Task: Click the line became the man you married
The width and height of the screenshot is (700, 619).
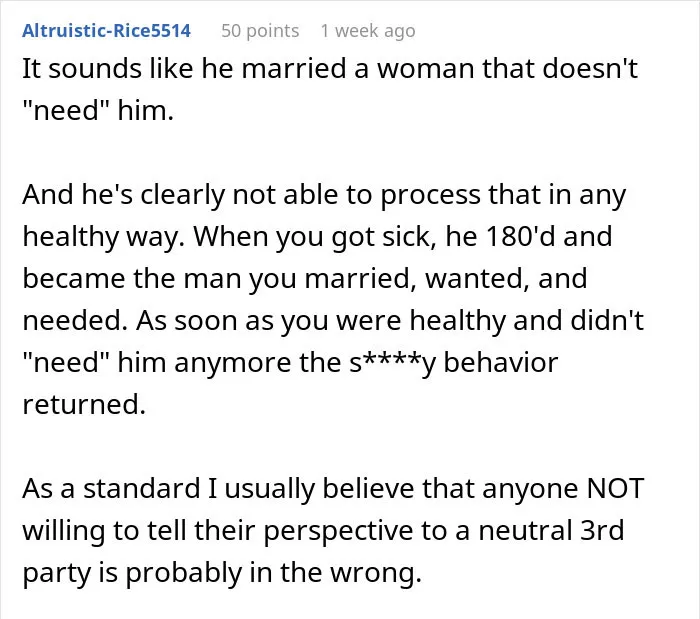Action: pos(305,278)
